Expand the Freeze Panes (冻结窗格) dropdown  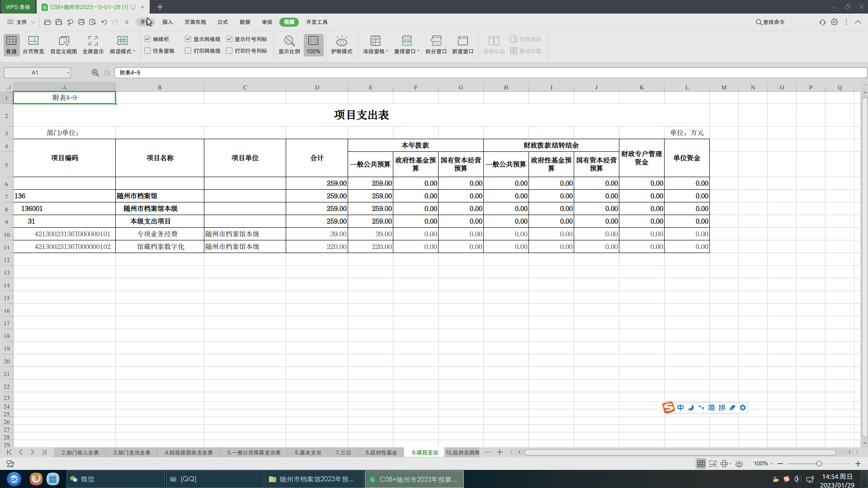[x=387, y=52]
